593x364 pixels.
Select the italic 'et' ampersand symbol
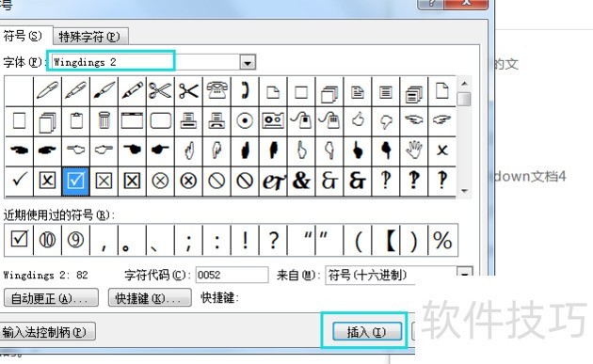273,181
